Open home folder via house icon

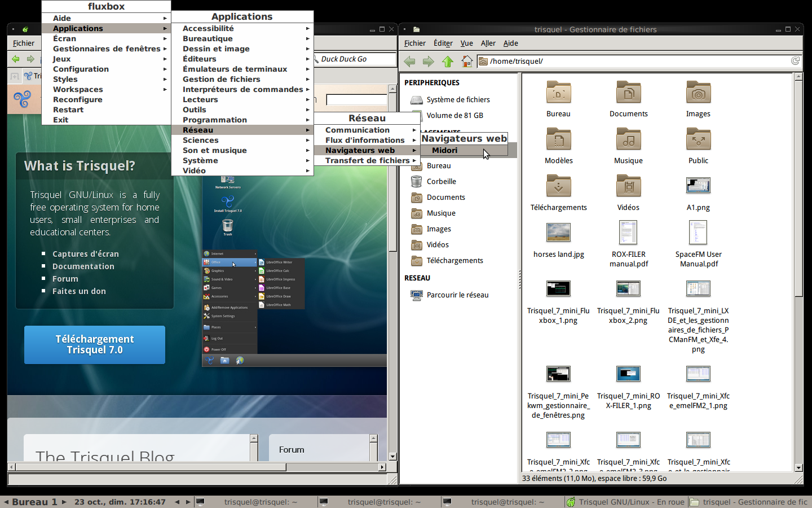click(x=467, y=61)
